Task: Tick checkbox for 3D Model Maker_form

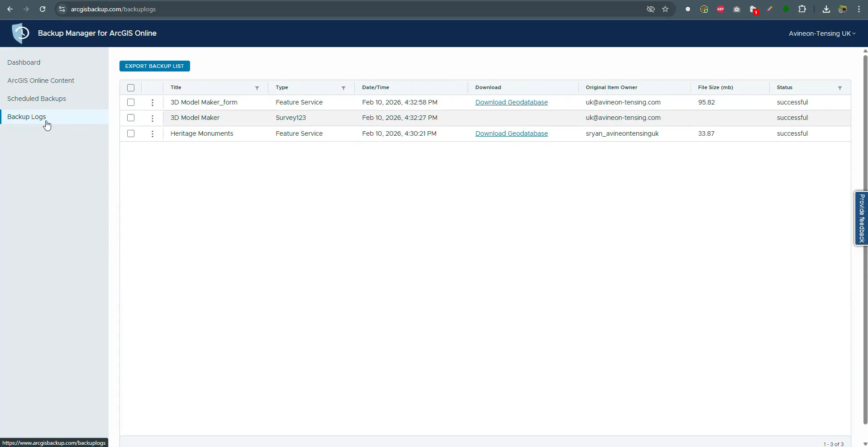Action: tap(131, 102)
